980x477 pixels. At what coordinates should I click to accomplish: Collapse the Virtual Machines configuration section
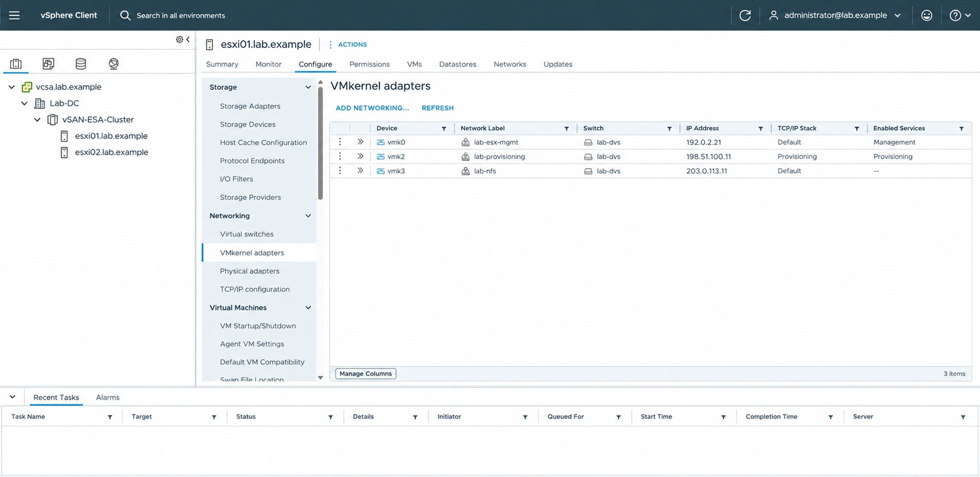pyautogui.click(x=308, y=307)
